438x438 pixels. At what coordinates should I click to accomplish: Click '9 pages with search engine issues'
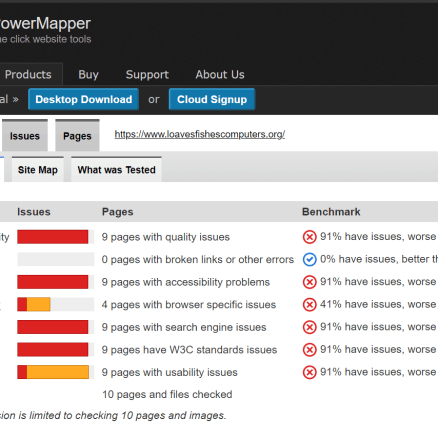(x=184, y=327)
